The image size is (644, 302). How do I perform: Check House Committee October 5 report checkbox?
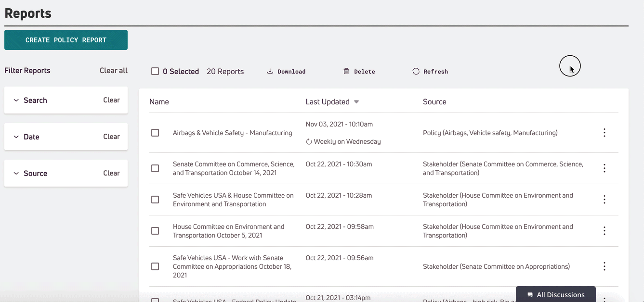pyautogui.click(x=155, y=231)
